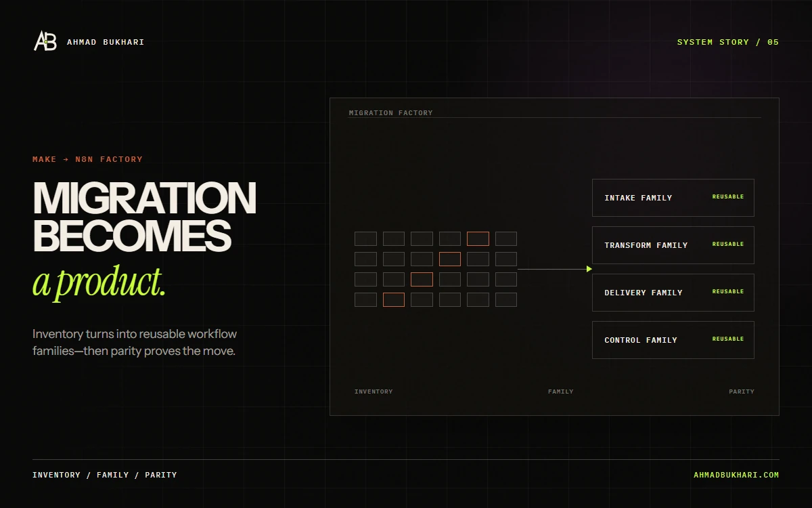Viewport: 812px width, 508px height.
Task: Click the Parity label under the diagram
Action: point(742,391)
